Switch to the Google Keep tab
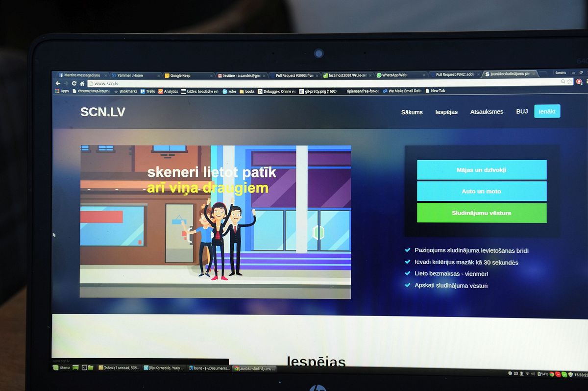Viewport: 588px width, 391px height. 189,75
